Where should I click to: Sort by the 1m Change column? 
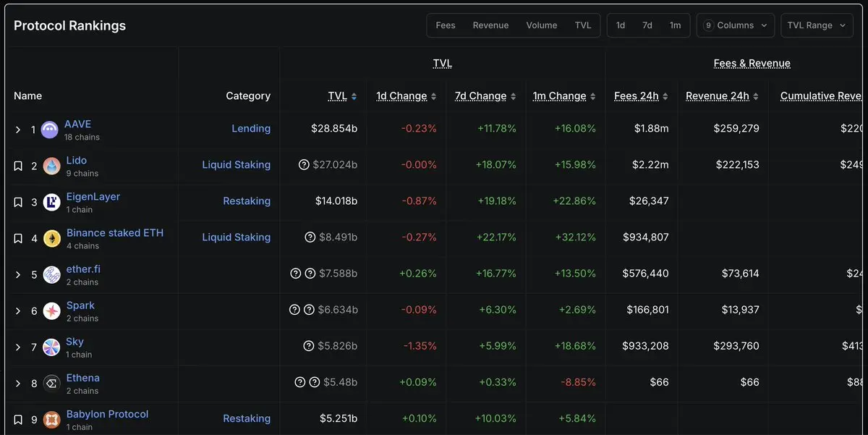coord(564,96)
